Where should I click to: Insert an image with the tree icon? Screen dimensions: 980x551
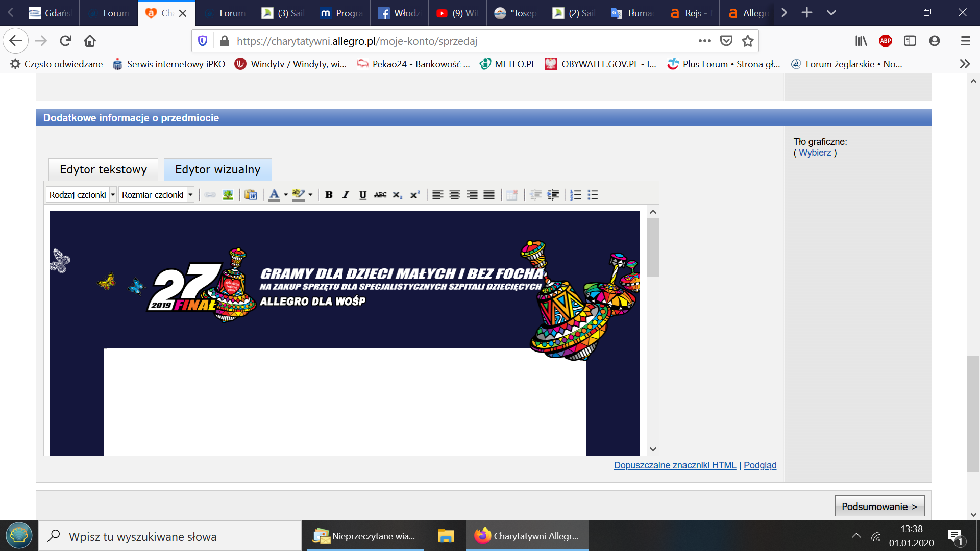[228, 195]
